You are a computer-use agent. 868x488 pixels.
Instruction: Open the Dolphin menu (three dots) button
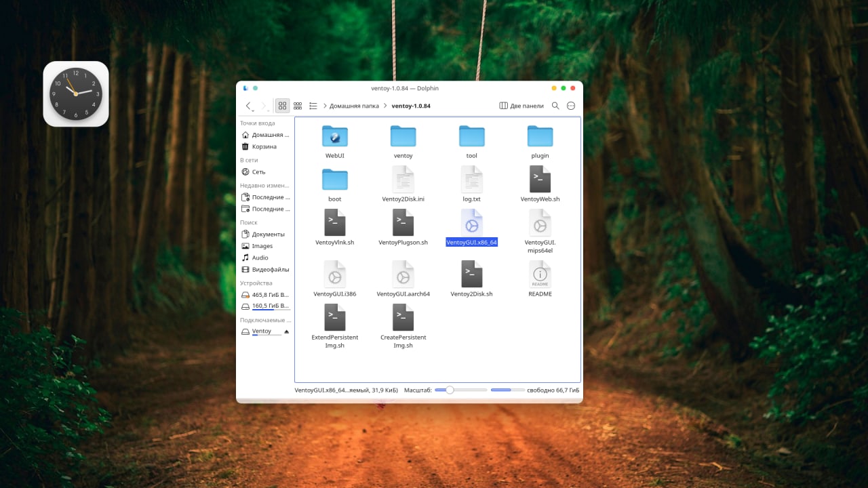pyautogui.click(x=571, y=106)
